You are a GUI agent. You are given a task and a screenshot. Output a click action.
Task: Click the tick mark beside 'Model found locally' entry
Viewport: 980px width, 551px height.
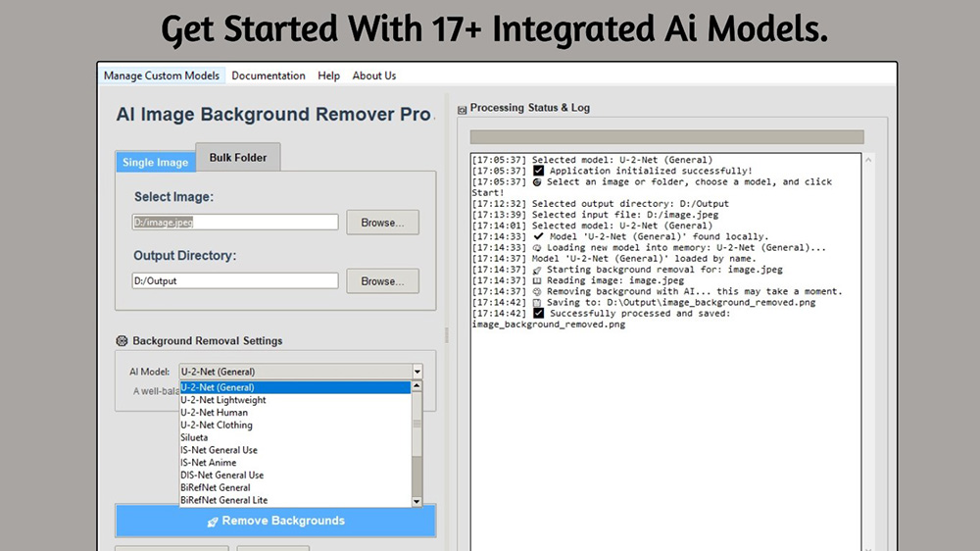tap(538, 236)
